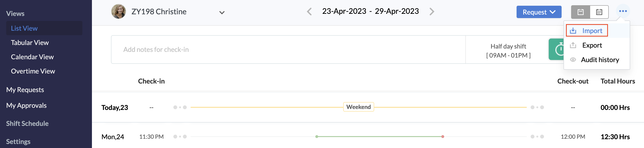
Task: Expand the employee selector chevron
Action: click(222, 12)
